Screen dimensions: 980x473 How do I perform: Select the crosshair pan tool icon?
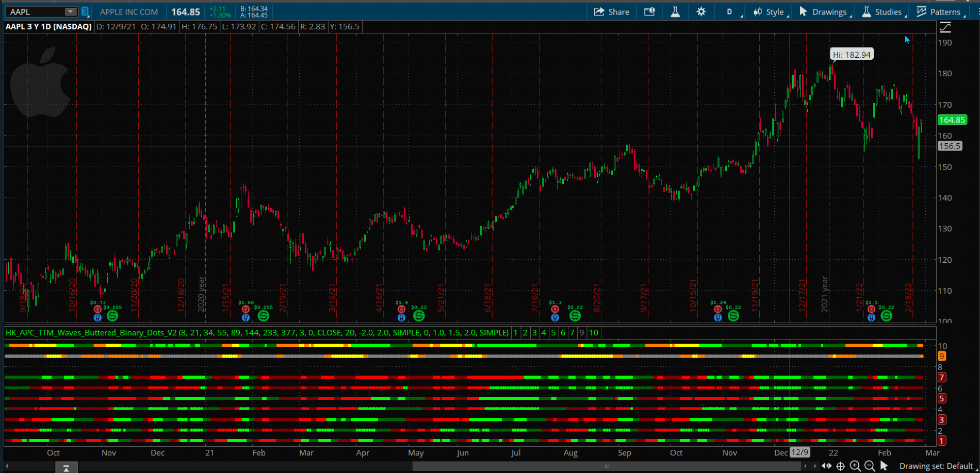pos(841,466)
